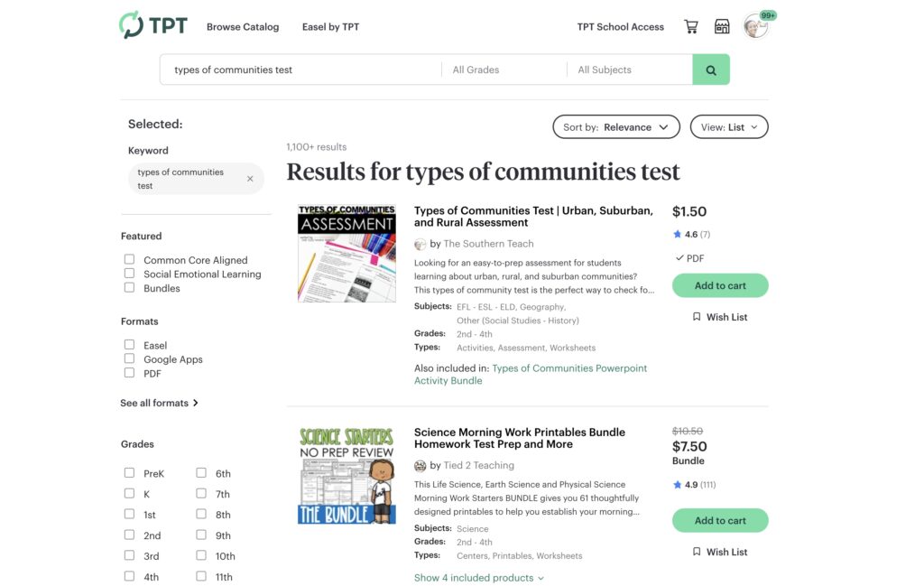
Task: Open the View: List dropdown
Action: pos(729,126)
